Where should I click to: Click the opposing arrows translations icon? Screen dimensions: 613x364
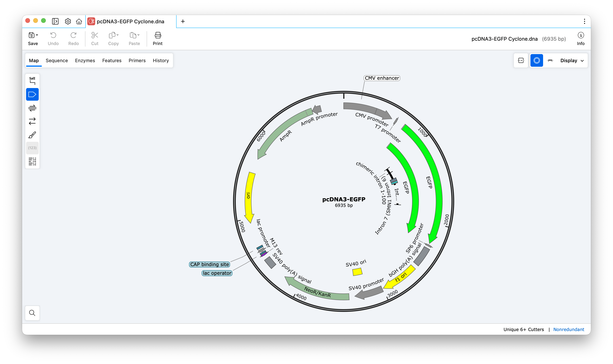(x=32, y=121)
